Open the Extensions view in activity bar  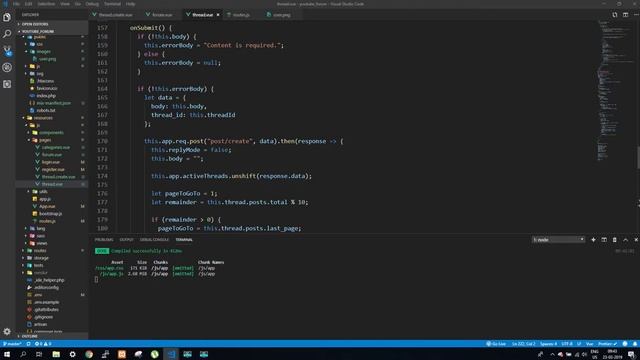coord(7,84)
